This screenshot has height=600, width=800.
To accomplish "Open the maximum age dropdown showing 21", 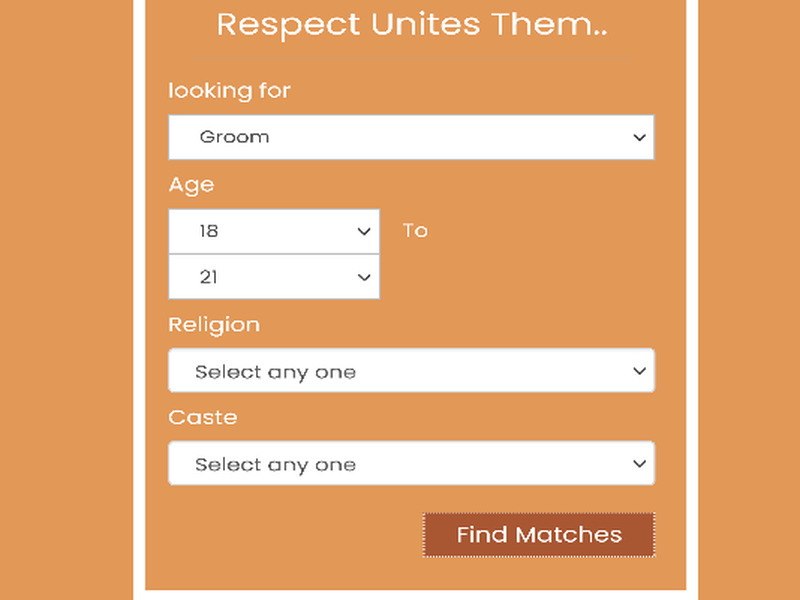I will (x=275, y=277).
